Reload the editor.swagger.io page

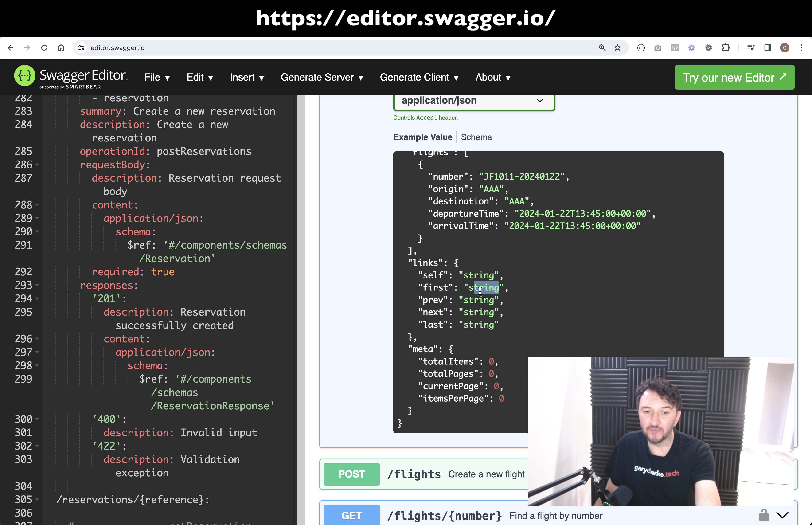44,48
